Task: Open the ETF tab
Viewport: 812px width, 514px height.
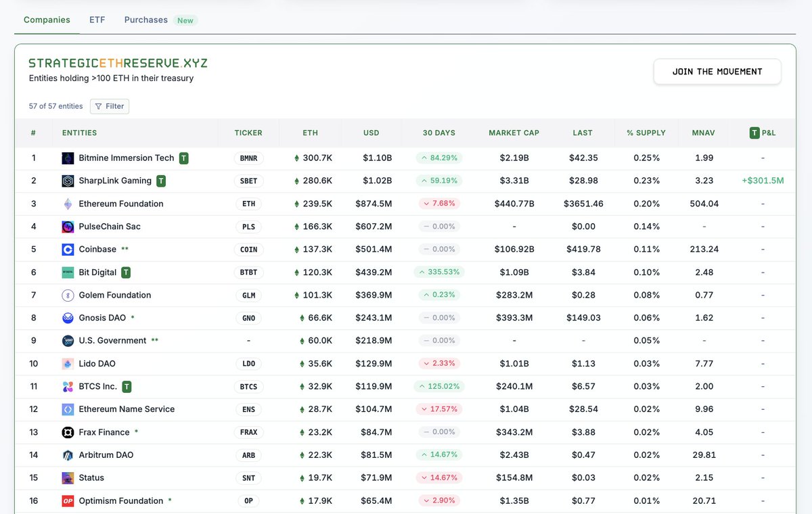Action: 97,20
